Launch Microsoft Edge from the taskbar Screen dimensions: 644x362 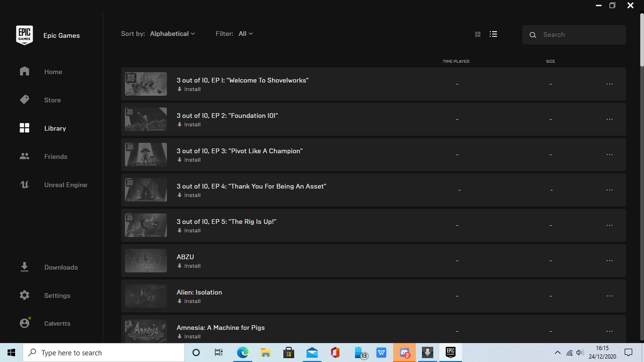[x=243, y=352]
